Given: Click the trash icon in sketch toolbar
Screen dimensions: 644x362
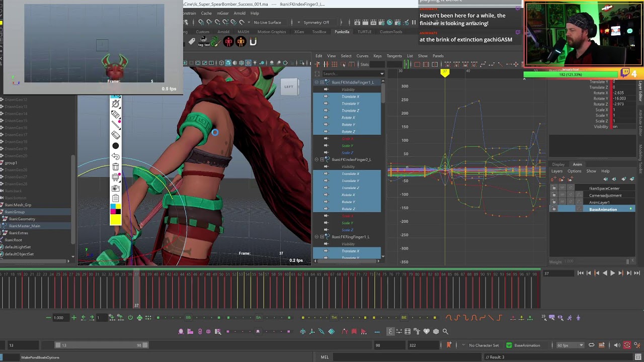Looking at the screenshot, I should 116,167.
